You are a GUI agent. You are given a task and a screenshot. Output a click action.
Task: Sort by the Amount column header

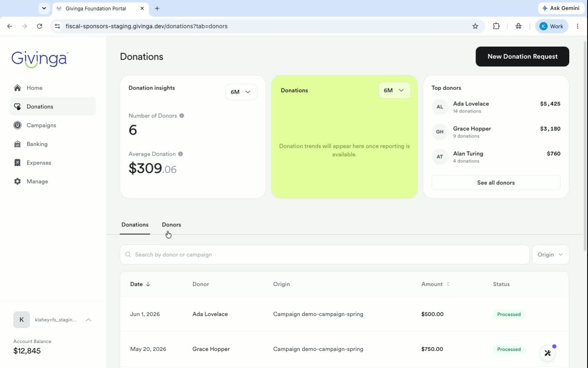pos(435,284)
